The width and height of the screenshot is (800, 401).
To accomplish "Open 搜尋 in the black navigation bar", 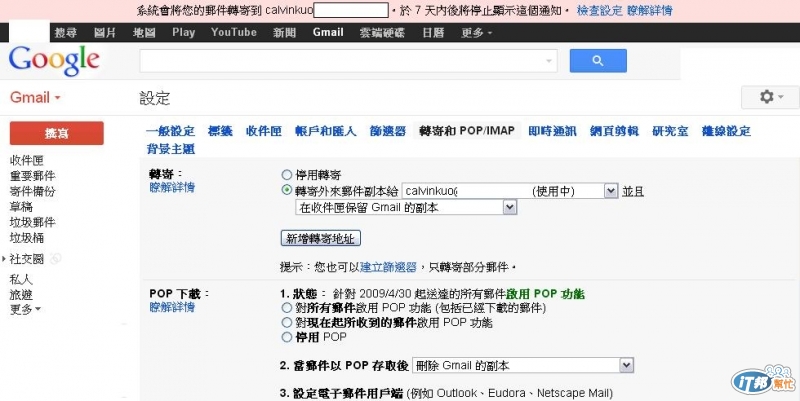I will [66, 33].
